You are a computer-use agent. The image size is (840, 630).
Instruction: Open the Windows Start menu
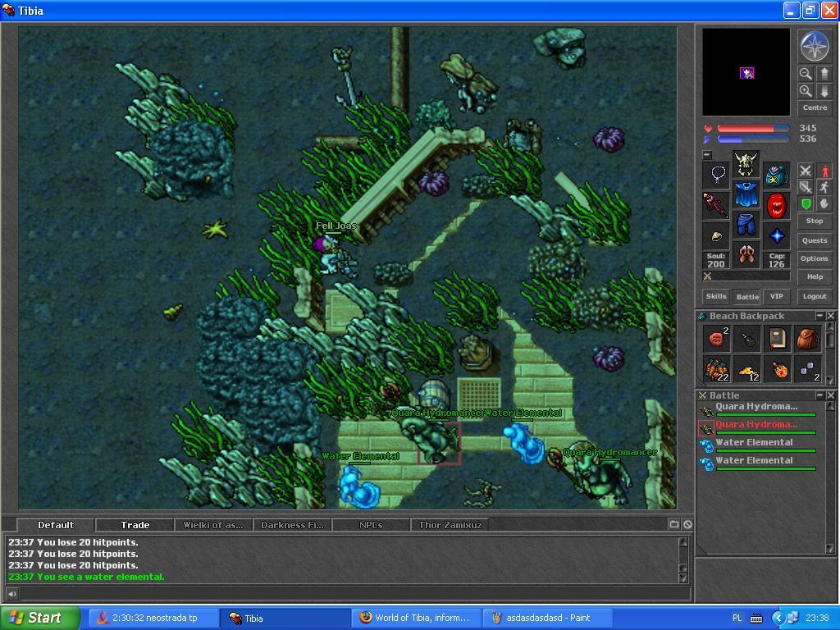(x=40, y=618)
